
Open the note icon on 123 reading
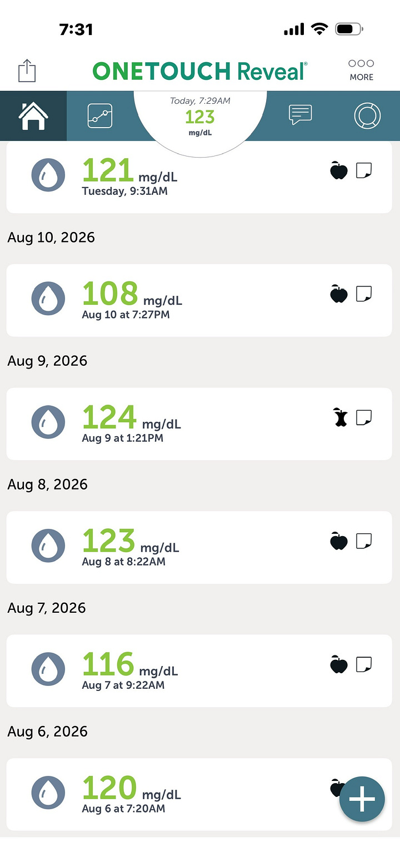click(364, 541)
